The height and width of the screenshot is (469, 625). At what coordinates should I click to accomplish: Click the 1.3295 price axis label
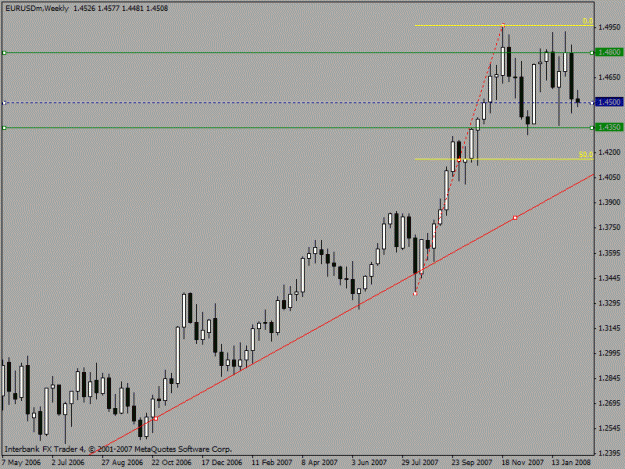tap(610, 303)
